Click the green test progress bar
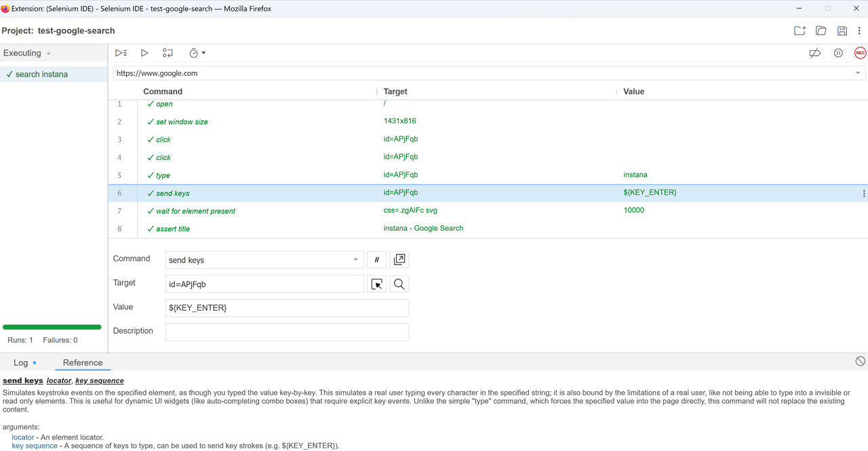 pyautogui.click(x=52, y=327)
